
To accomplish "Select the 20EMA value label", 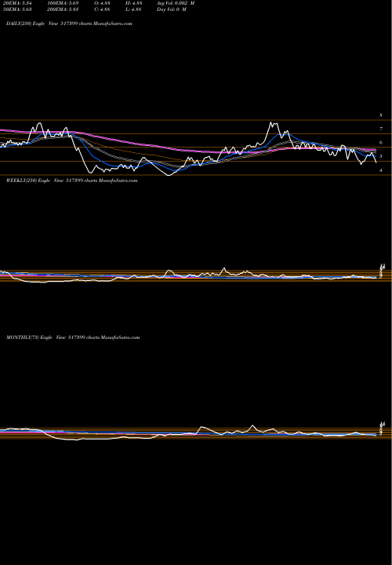I will [x=19, y=3].
